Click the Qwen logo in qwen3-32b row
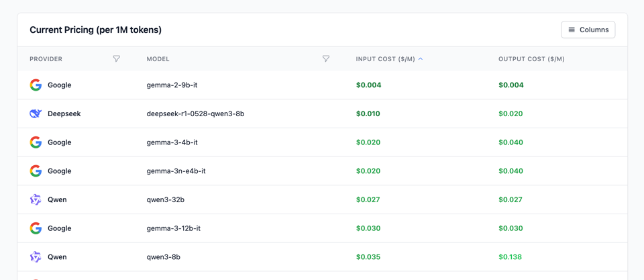 click(x=36, y=200)
